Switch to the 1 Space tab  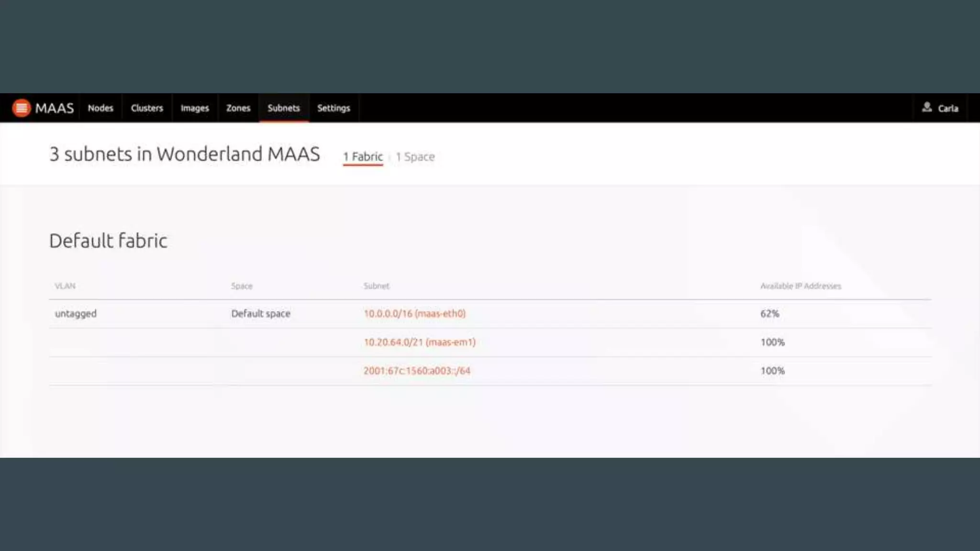415,157
